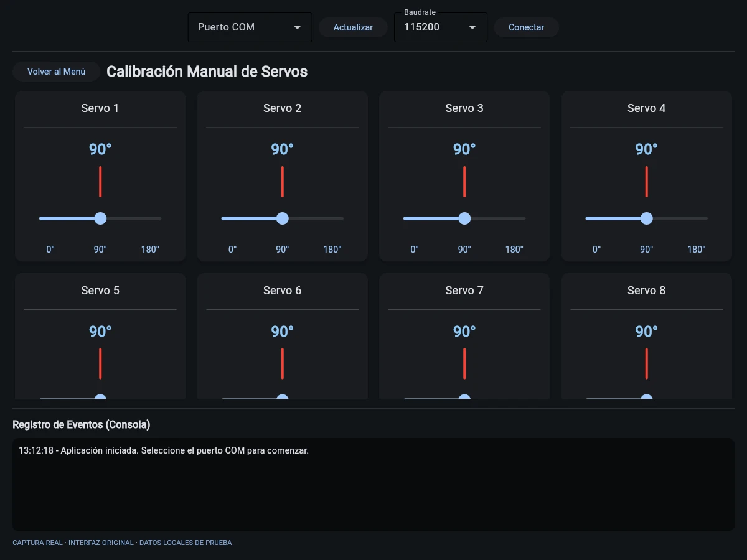Click the Servo 7 card title
This screenshot has width=747, height=560.
click(x=464, y=291)
